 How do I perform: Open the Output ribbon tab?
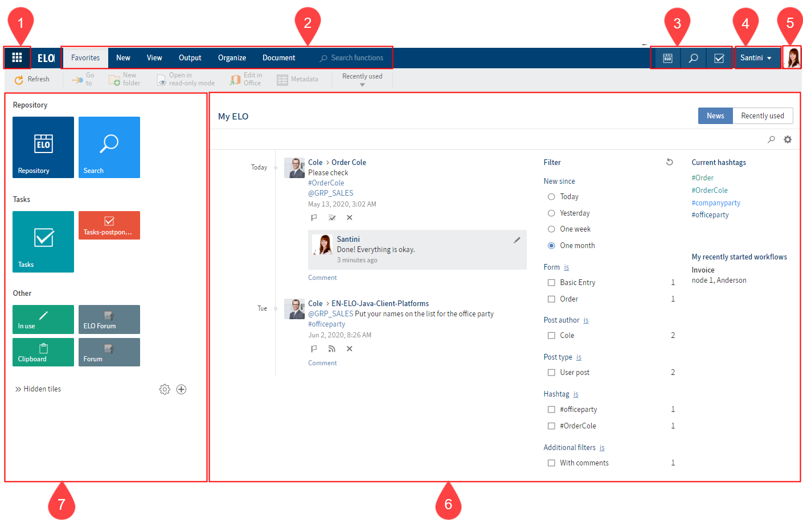190,58
